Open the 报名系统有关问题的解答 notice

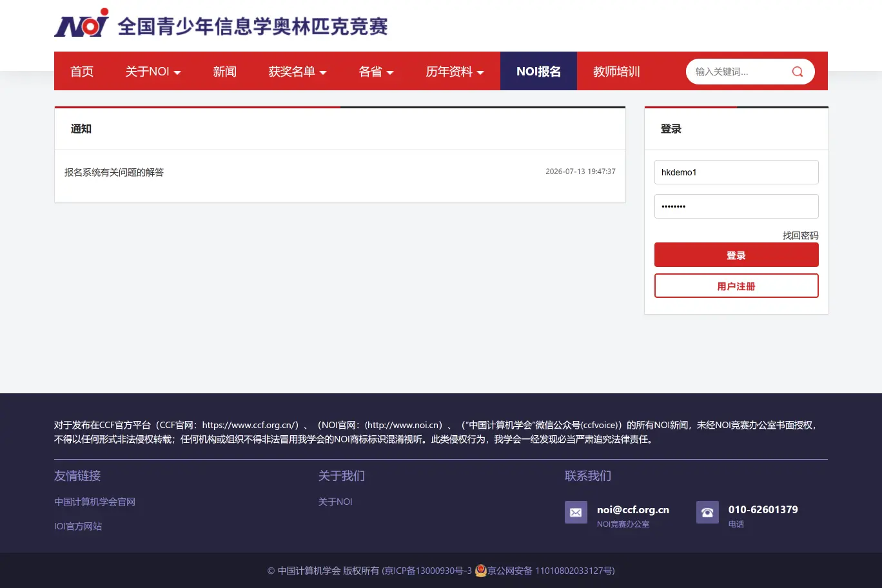(x=114, y=172)
